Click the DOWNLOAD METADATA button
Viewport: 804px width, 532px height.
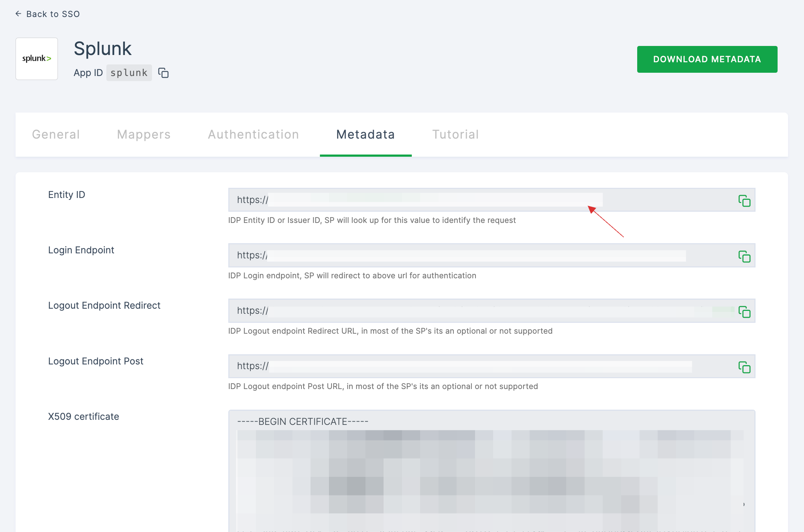coord(707,59)
